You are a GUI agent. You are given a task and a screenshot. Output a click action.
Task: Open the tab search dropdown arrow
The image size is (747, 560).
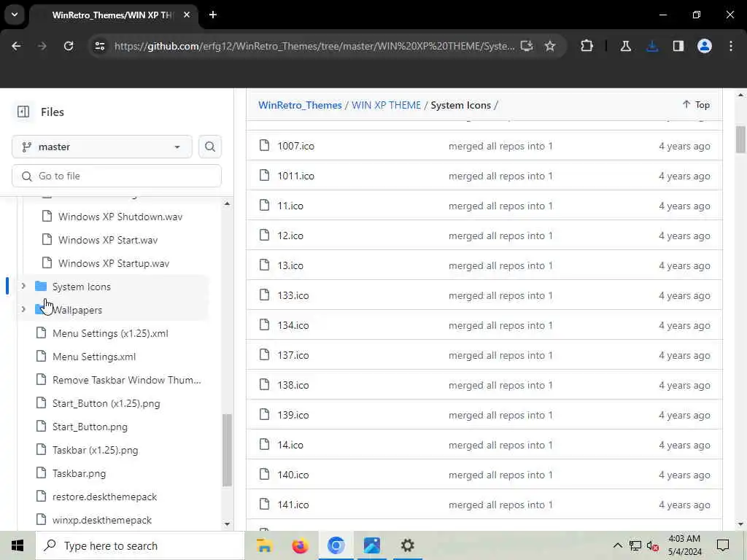click(15, 15)
